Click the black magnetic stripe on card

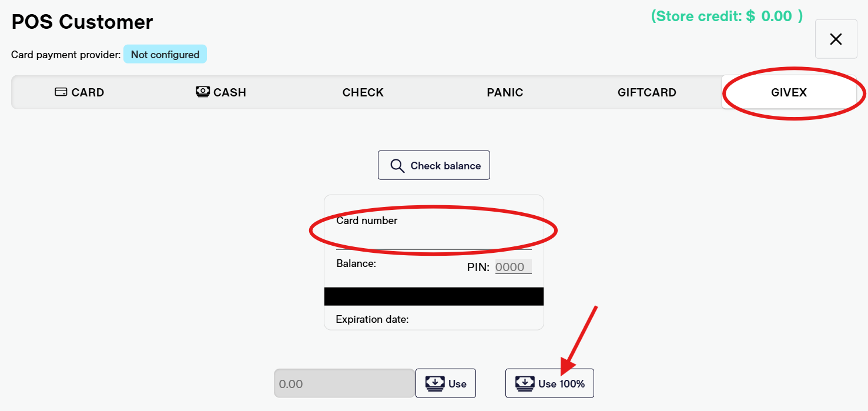pos(434,296)
